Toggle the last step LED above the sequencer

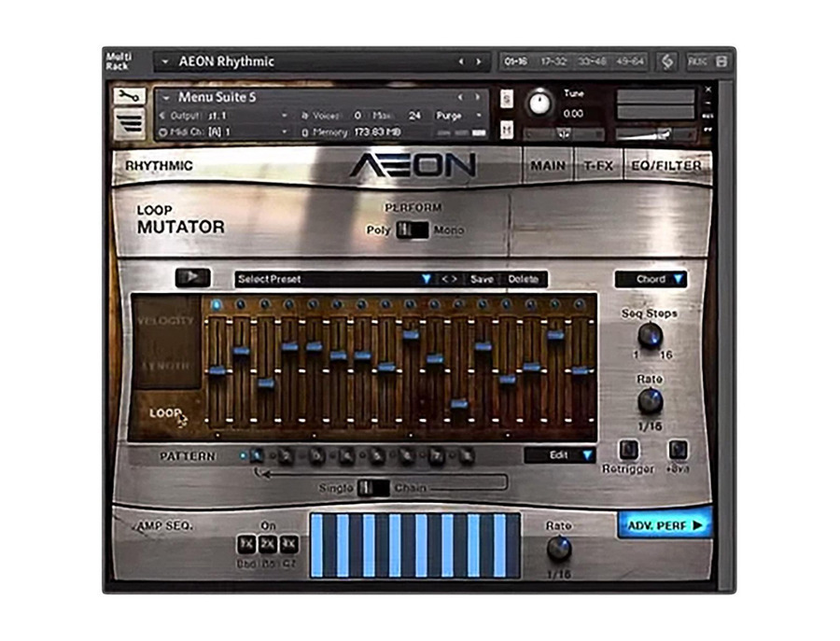579,305
